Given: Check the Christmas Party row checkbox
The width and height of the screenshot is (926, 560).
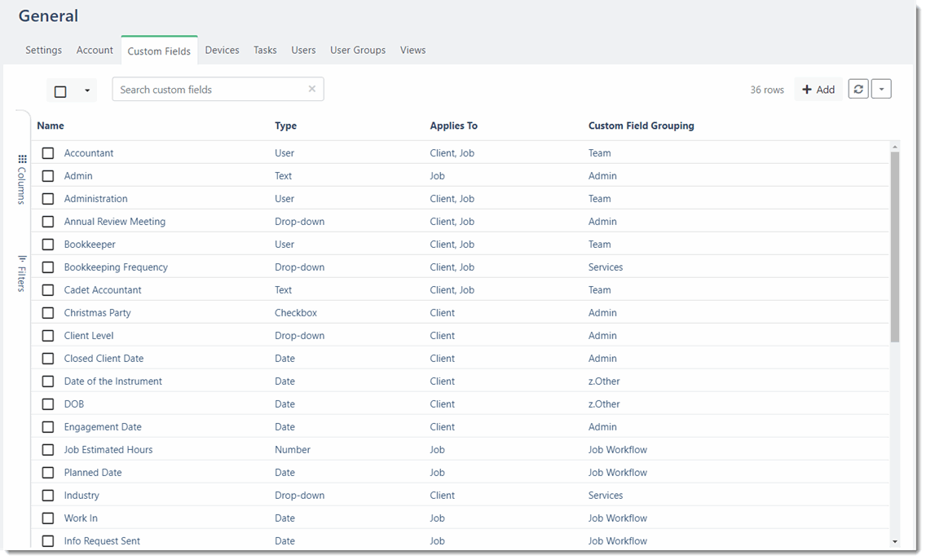Looking at the screenshot, I should pyautogui.click(x=47, y=312).
